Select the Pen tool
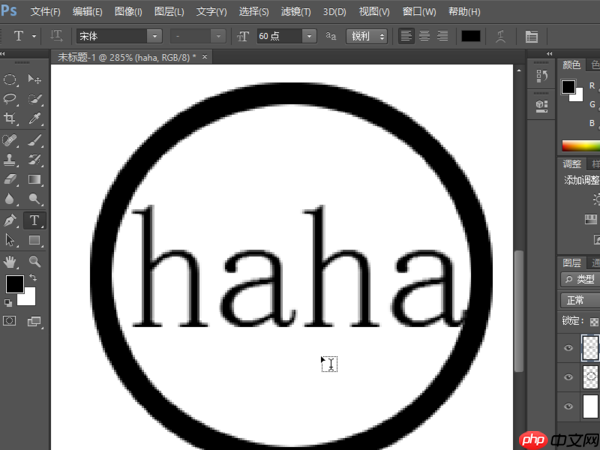The height and width of the screenshot is (450, 600). [10, 220]
